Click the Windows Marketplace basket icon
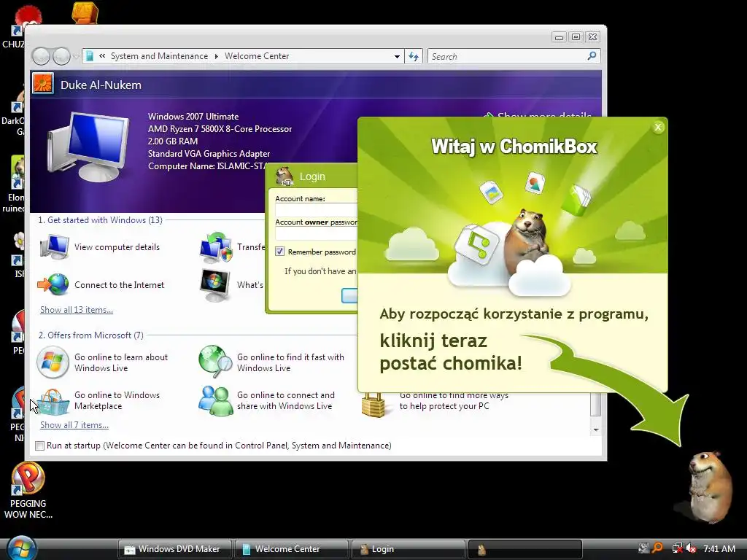The width and height of the screenshot is (747, 560). pyautogui.click(x=53, y=402)
